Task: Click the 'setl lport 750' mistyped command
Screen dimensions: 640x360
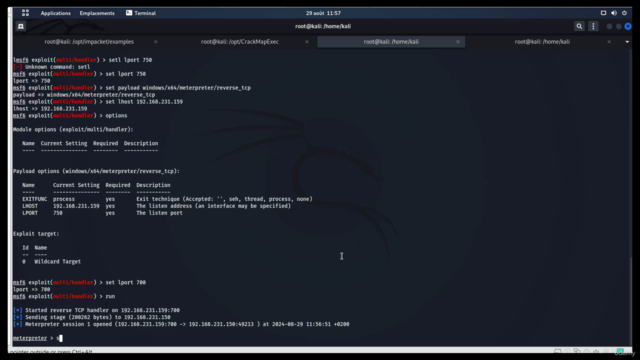Action: 130,60
